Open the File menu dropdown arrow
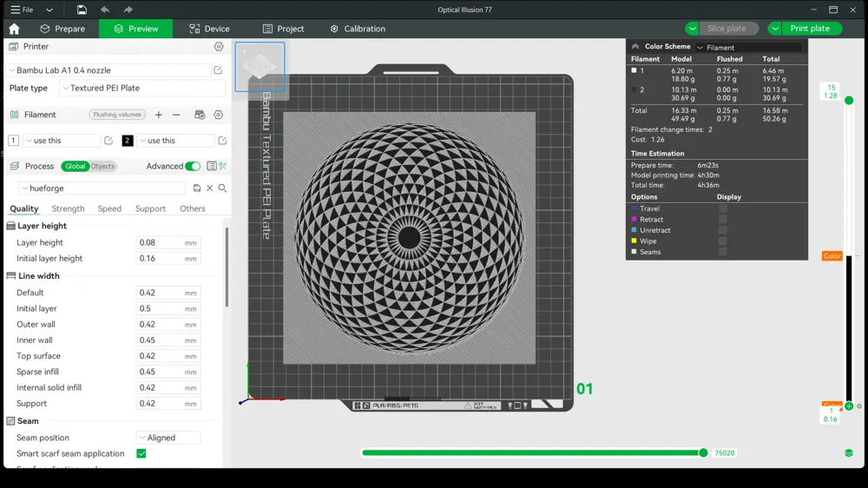This screenshot has height=488, width=868. [x=49, y=10]
